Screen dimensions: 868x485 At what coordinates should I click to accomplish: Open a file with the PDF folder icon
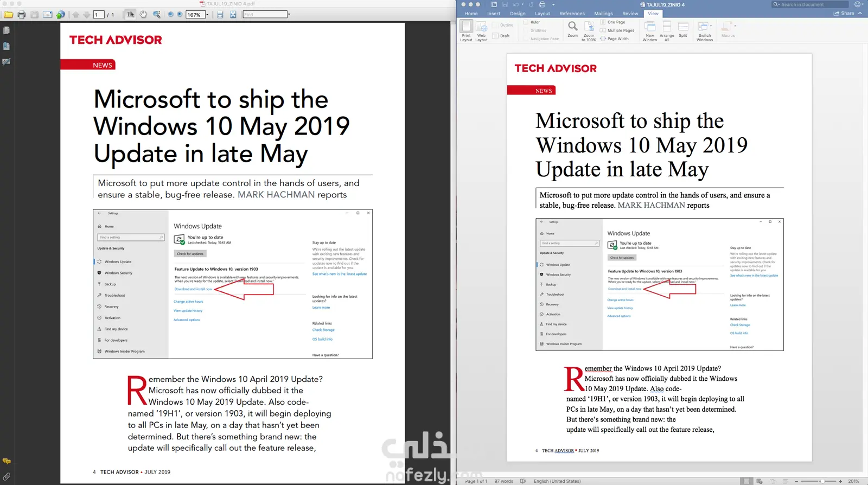tap(9, 15)
